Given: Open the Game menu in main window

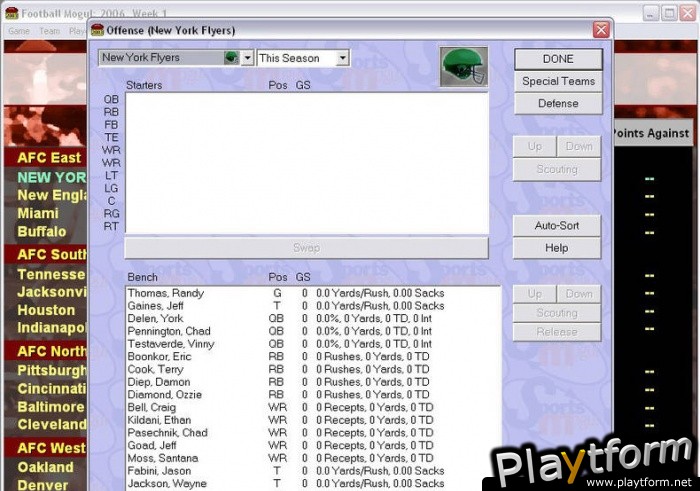Looking at the screenshot, I should (x=19, y=31).
